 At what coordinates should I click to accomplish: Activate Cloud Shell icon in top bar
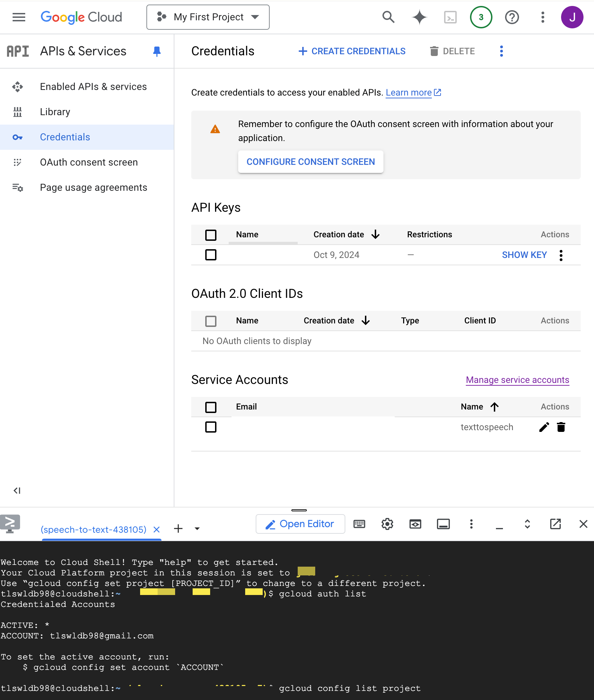(450, 17)
